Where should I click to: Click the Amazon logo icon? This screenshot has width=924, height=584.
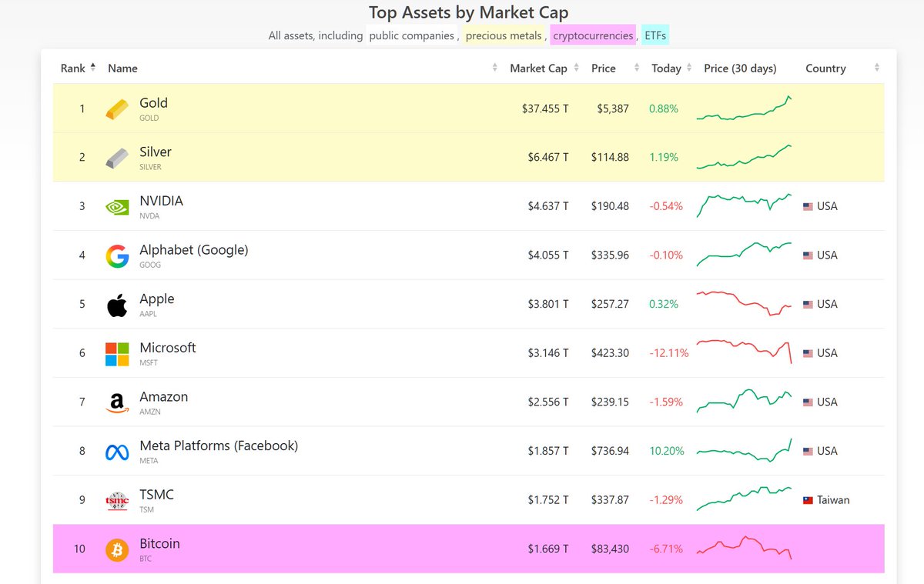116,402
